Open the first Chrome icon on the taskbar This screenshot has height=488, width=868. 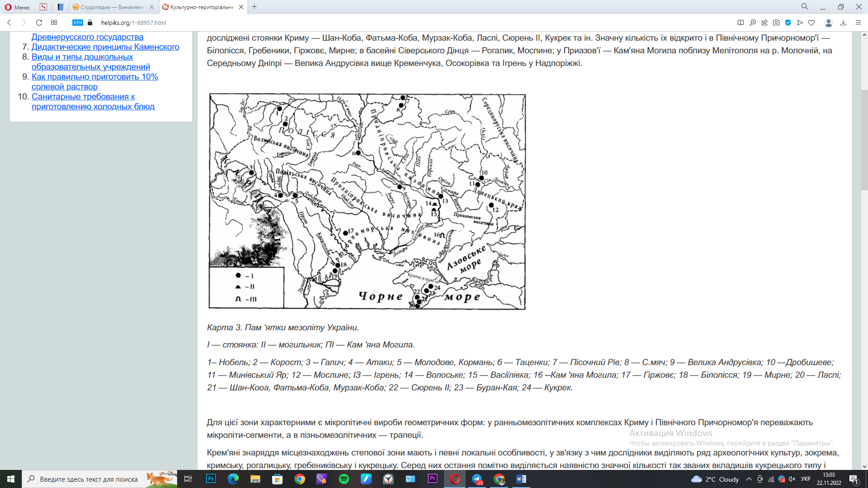(x=300, y=479)
